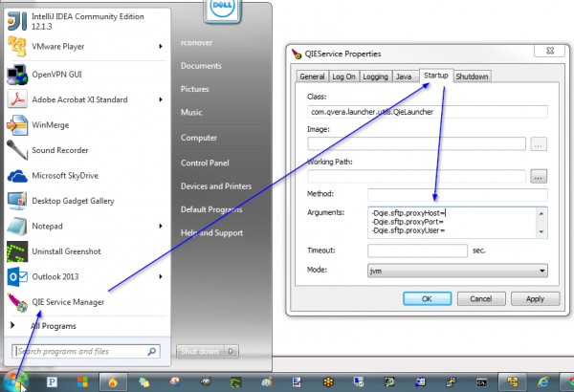
Task: Expand the Outlook 2013 jump list arrow
Action: pyautogui.click(x=161, y=276)
